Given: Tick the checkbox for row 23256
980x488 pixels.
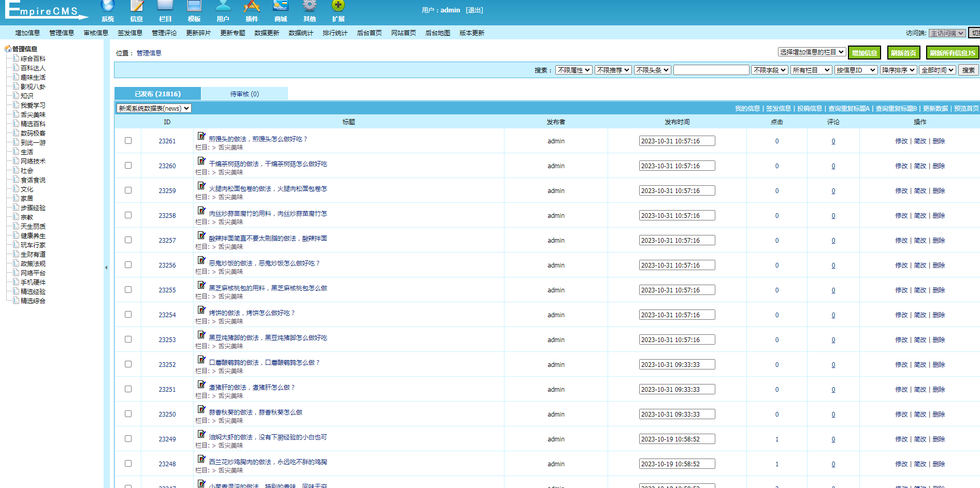Looking at the screenshot, I should pyautogui.click(x=128, y=265).
